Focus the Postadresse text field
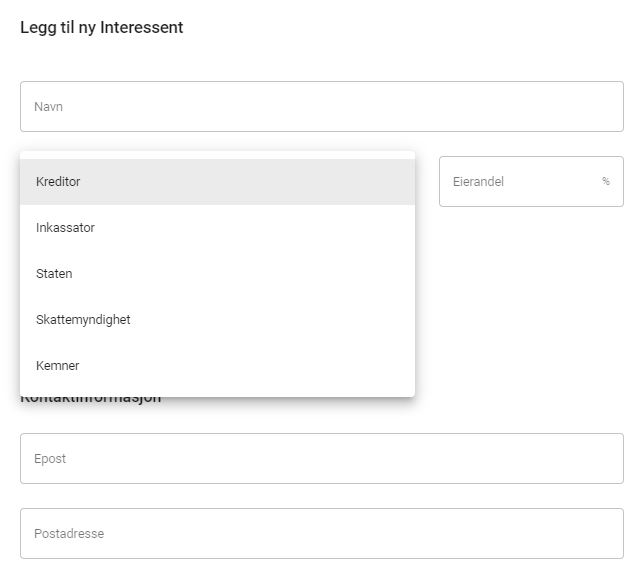The image size is (640, 580). [321, 534]
